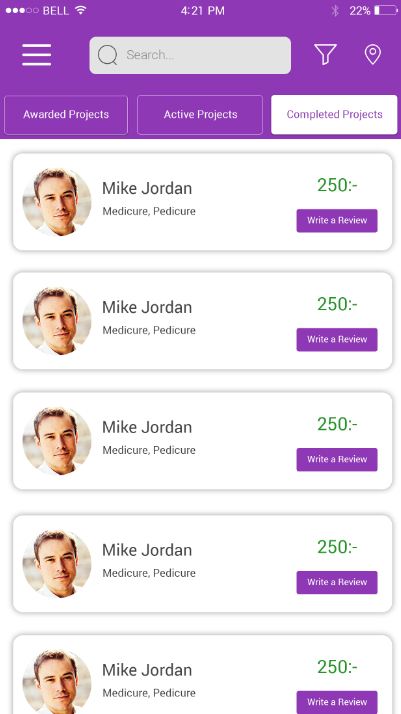Tap the filter funnel icon
Image resolution: width=401 pixels, height=714 pixels.
click(x=325, y=55)
